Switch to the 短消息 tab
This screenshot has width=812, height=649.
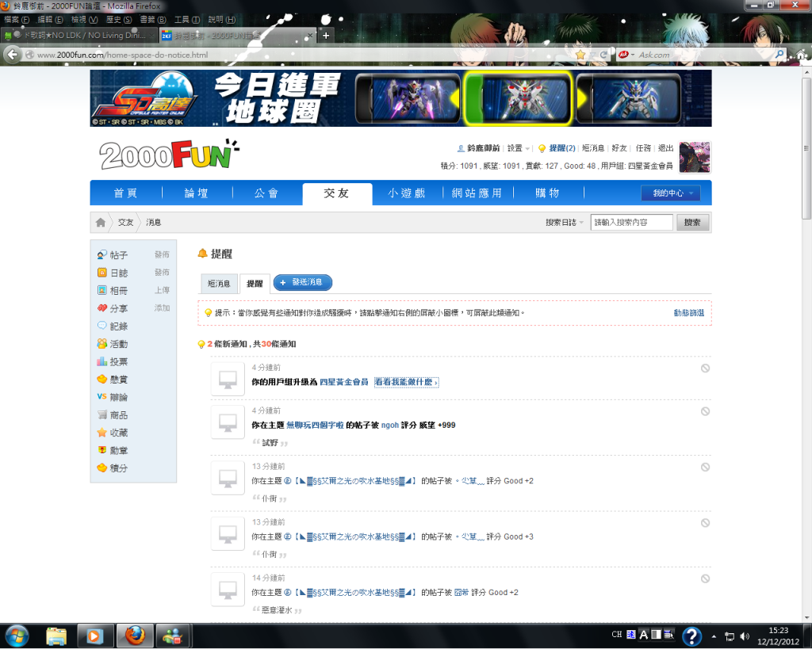tap(219, 283)
